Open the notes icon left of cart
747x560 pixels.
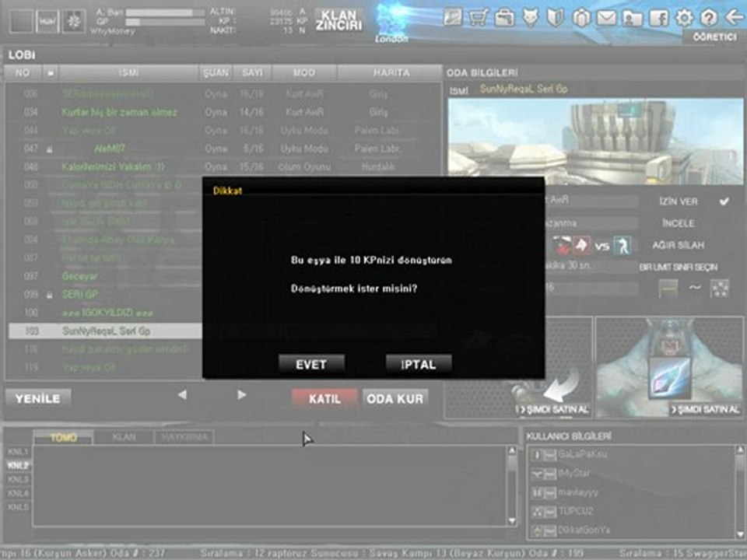(453, 18)
